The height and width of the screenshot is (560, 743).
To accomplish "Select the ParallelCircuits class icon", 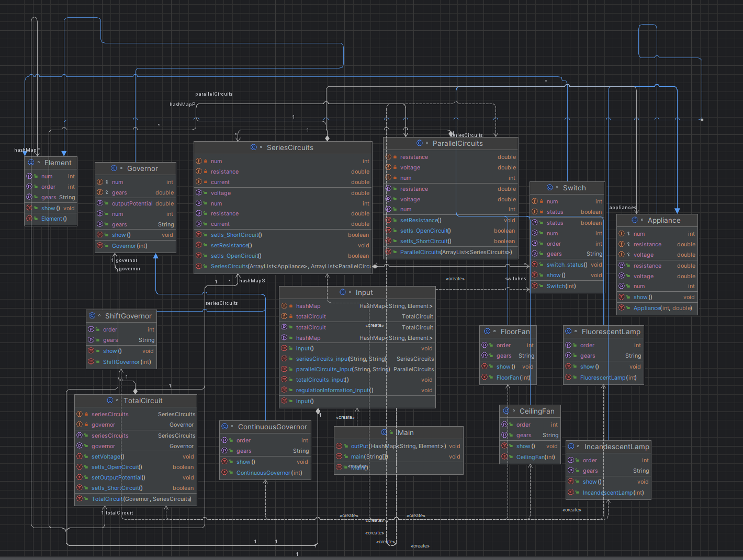I will (420, 143).
